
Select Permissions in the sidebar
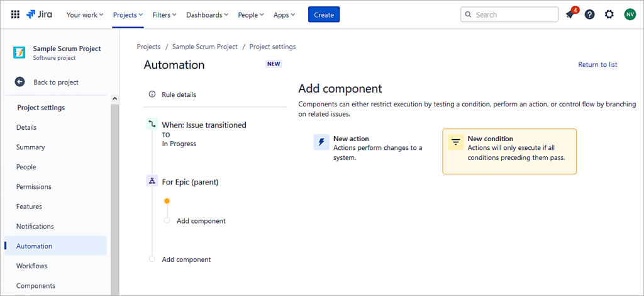pyautogui.click(x=34, y=186)
